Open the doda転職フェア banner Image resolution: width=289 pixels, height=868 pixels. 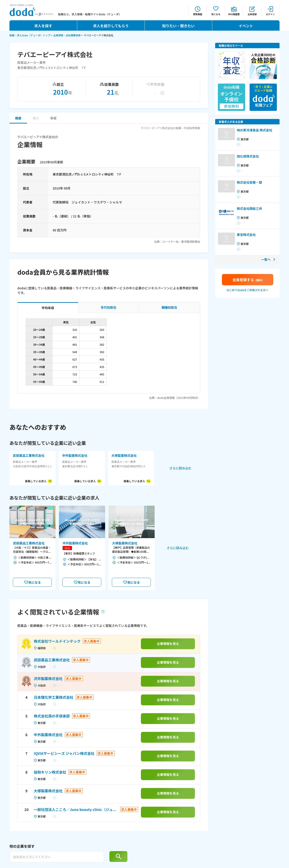coord(263,97)
